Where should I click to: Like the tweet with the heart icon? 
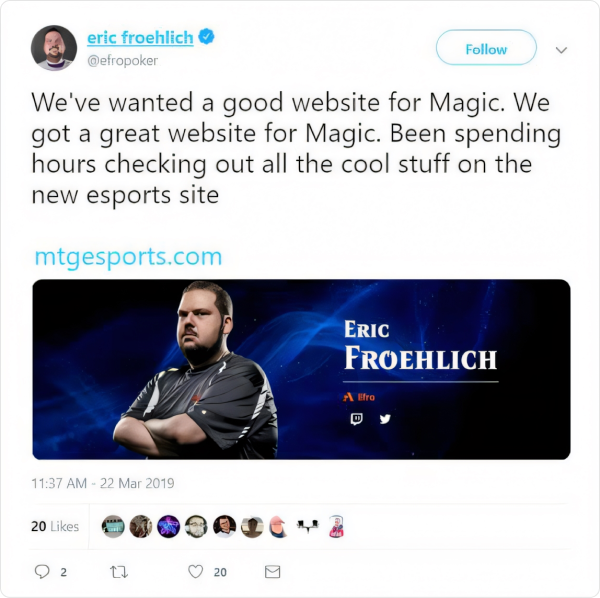196,572
